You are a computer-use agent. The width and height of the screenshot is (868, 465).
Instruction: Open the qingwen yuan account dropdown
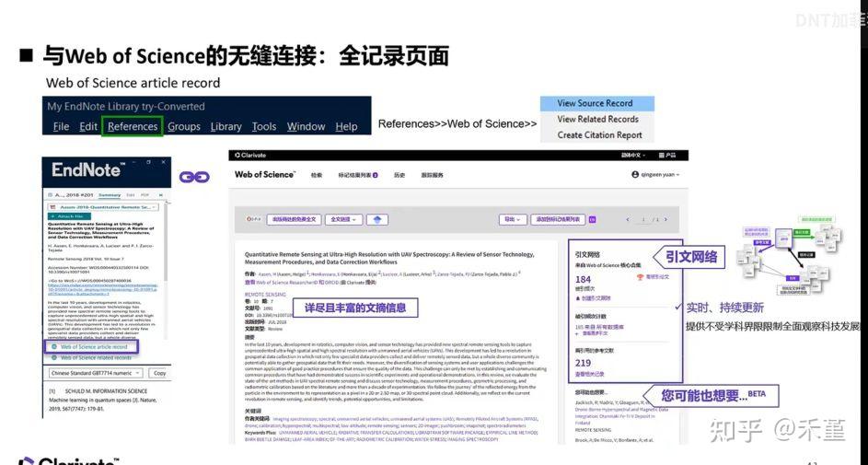[x=655, y=175]
